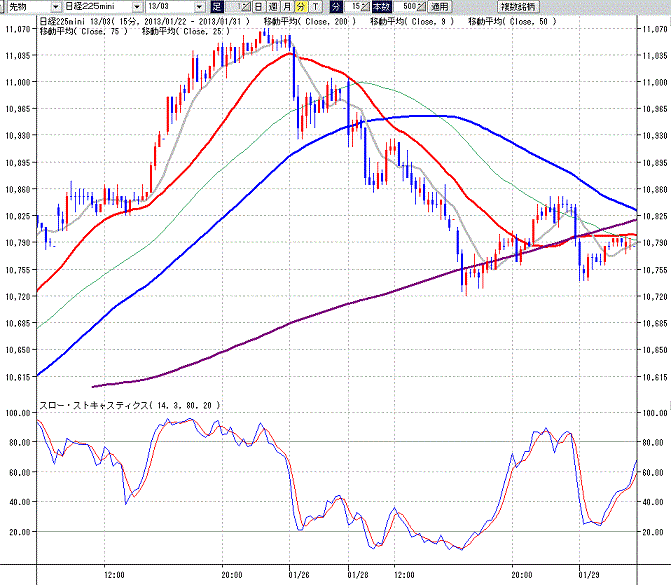Image resolution: width=671 pixels, height=585 pixels.
Task: Select the T tick chart button
Action: click(315, 6)
